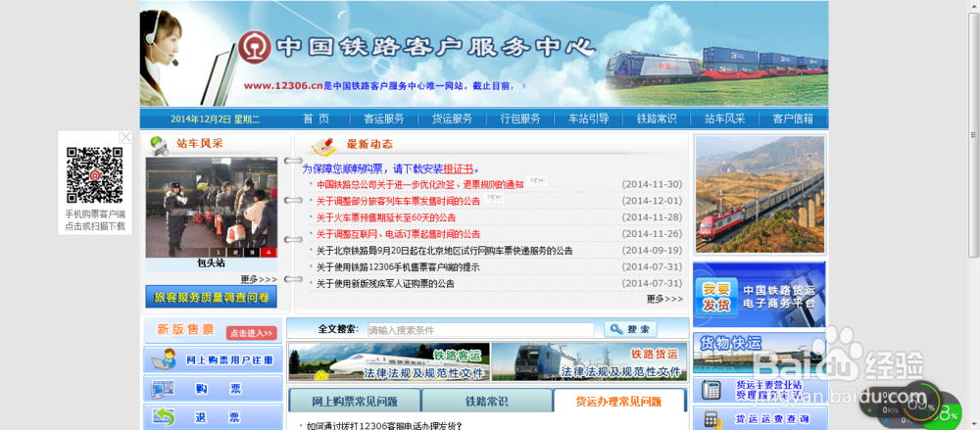Click 点击进入>> for 新版售票
The width and height of the screenshot is (980, 430).
point(251,333)
